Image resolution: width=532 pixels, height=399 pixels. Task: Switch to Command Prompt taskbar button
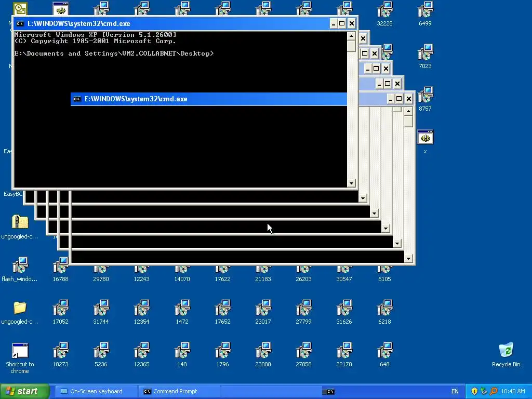(x=179, y=391)
